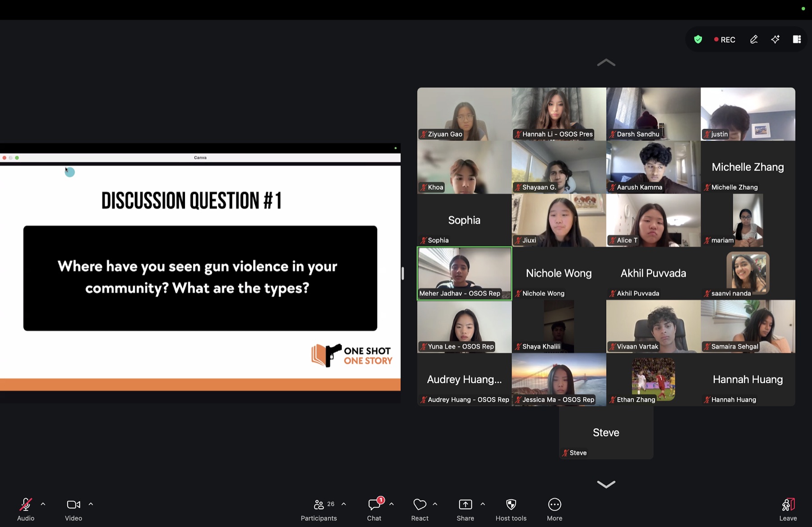Open AI Companion sparkle icon
Viewport: 812px width, 527px height.
pos(775,40)
